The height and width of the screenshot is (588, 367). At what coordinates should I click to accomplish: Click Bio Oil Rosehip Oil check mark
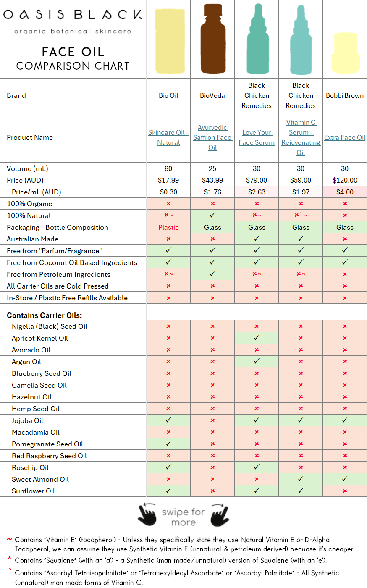coord(168,467)
